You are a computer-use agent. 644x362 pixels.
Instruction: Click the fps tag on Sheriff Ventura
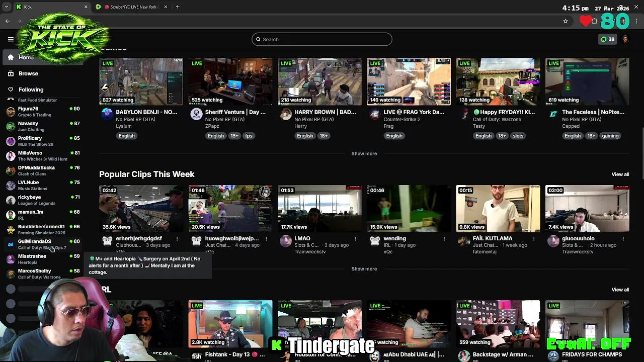249,136
